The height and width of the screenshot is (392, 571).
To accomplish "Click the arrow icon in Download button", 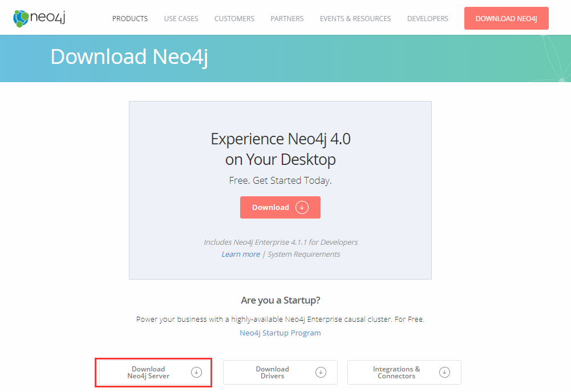I will 302,207.
